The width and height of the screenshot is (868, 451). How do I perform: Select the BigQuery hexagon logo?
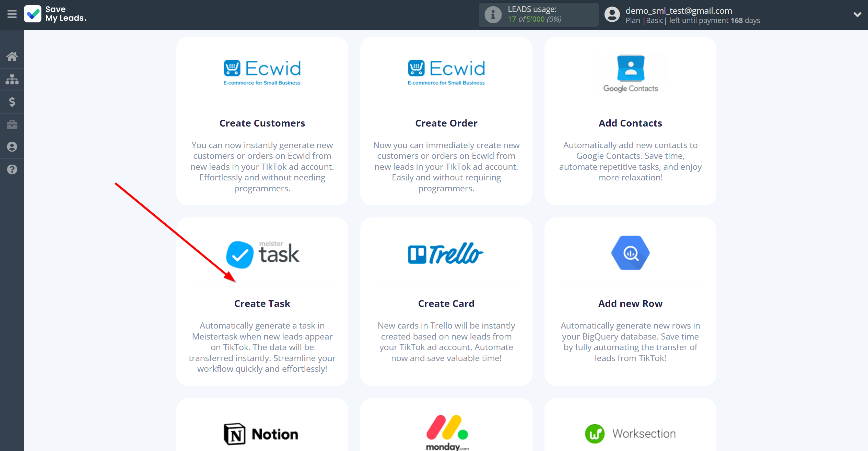[630, 253]
